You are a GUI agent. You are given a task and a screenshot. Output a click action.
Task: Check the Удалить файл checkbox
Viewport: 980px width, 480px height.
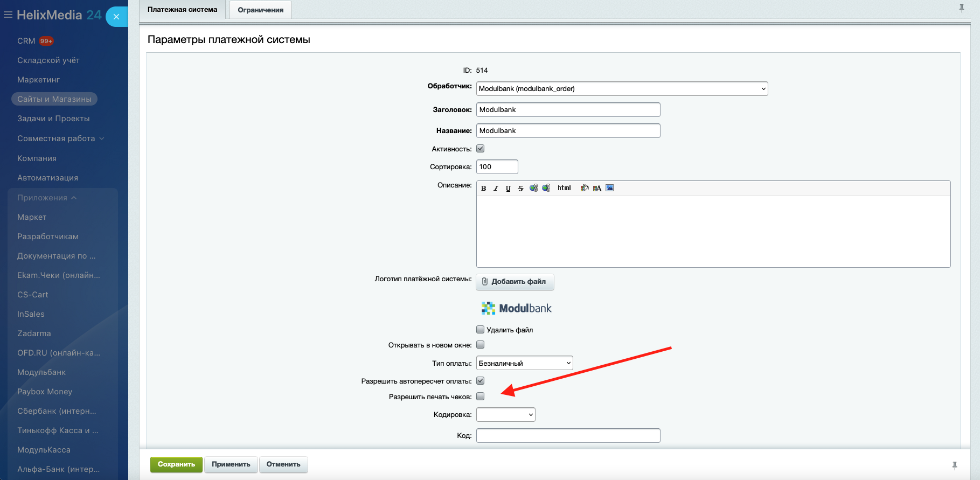[481, 329]
